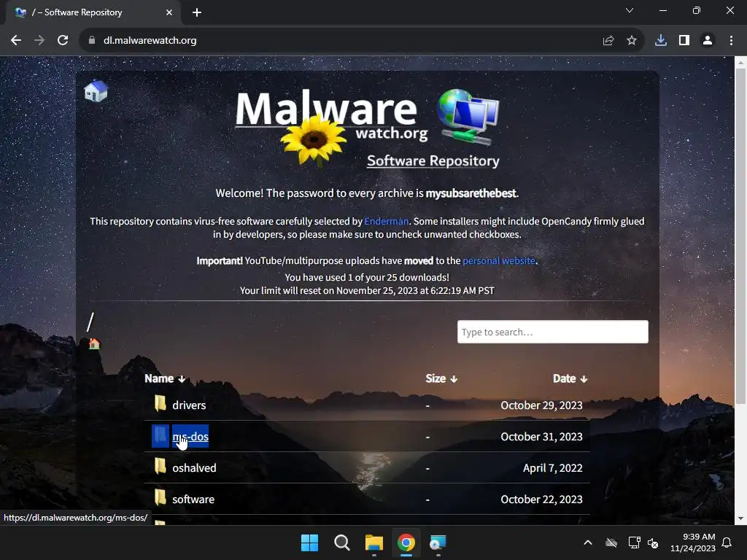Image resolution: width=747 pixels, height=560 pixels.
Task: Click the April 7, 2022 date
Action: (x=553, y=468)
